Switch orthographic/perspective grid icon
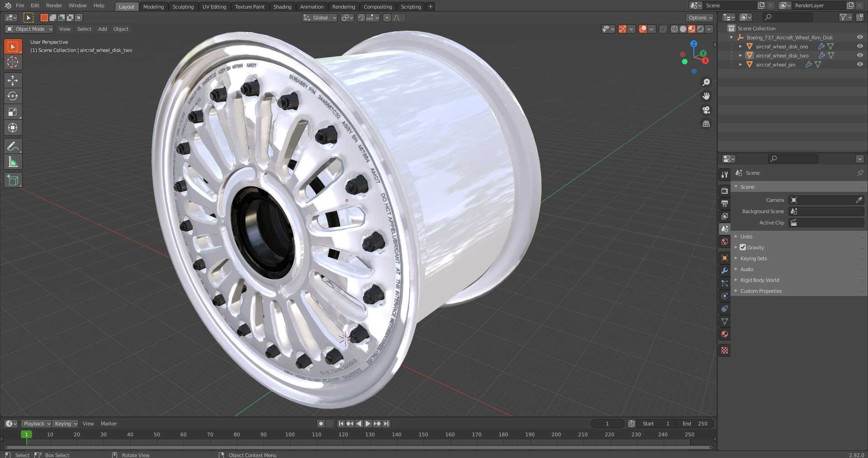Screen dimensions: 868x458 pos(706,124)
